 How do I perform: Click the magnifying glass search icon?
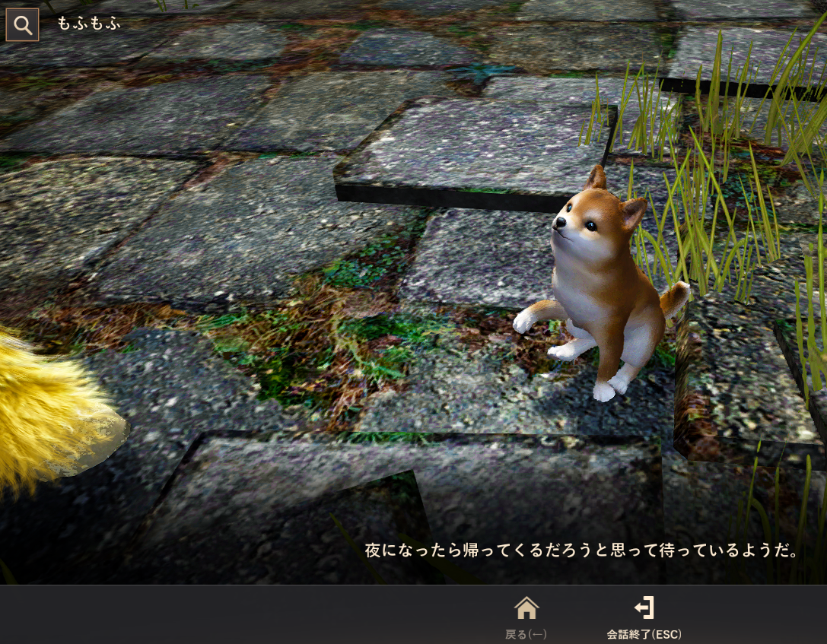pyautogui.click(x=23, y=24)
